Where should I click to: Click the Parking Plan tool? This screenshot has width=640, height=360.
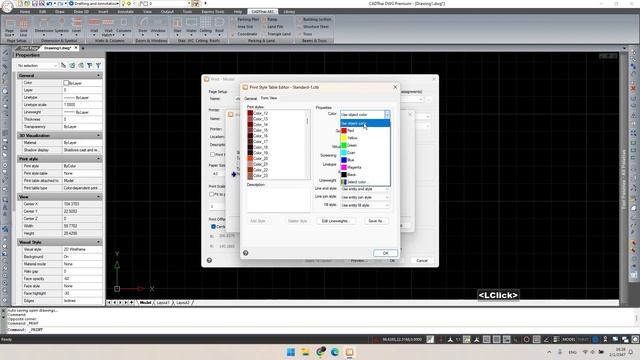[x=245, y=19]
